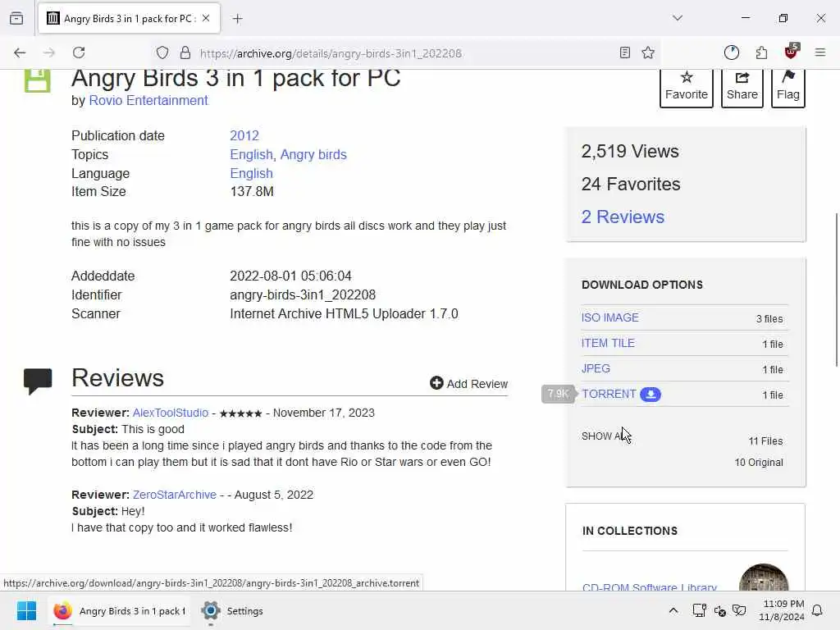Open the uBlock Origin shield icon
This screenshot has width=840, height=630.
[792, 52]
